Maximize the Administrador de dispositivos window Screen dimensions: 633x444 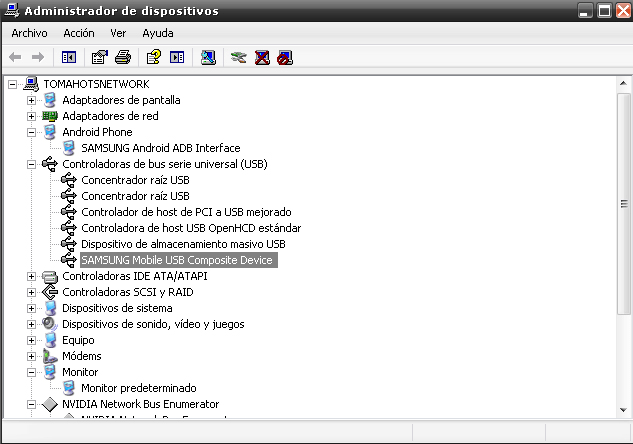point(604,10)
